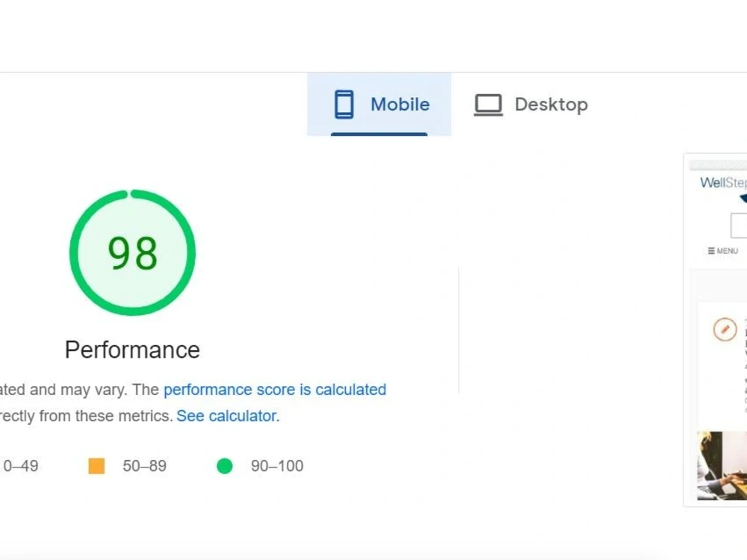Image resolution: width=747 pixels, height=560 pixels.
Task: Click the '50–89' legend label
Action: pyautogui.click(x=144, y=466)
